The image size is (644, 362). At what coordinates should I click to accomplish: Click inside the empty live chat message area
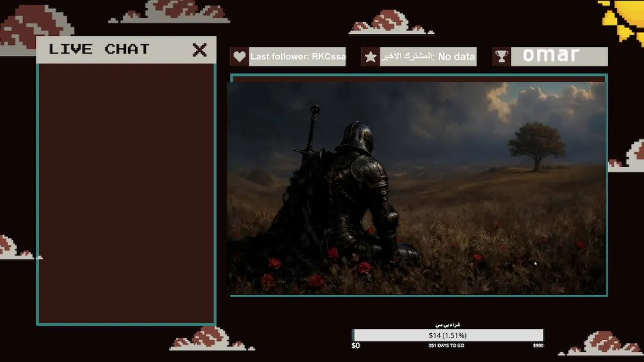tap(126, 194)
